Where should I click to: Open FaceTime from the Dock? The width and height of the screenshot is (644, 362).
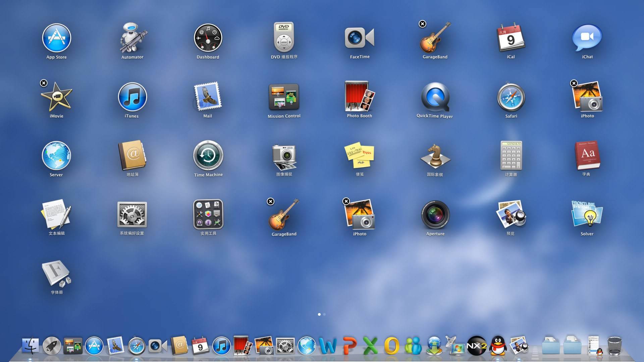click(x=158, y=346)
